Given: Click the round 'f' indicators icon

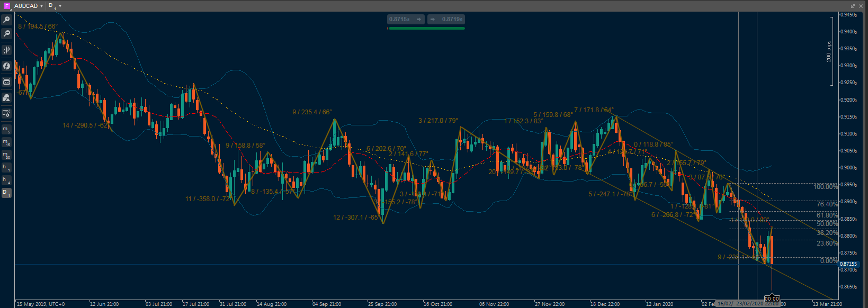Looking at the screenshot, I should 6,66.
